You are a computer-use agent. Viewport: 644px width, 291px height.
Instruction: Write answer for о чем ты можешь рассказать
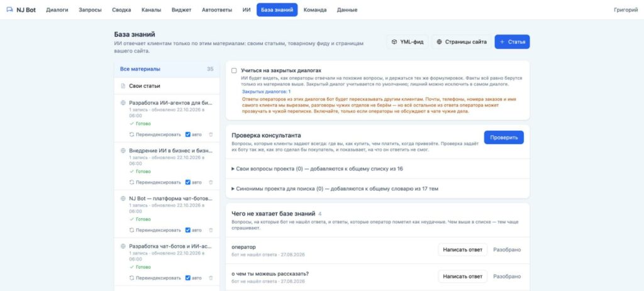pyautogui.click(x=462, y=276)
